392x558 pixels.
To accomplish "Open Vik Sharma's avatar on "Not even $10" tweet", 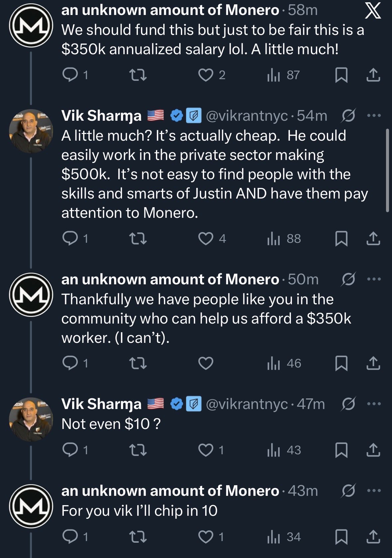I will tap(31, 419).
